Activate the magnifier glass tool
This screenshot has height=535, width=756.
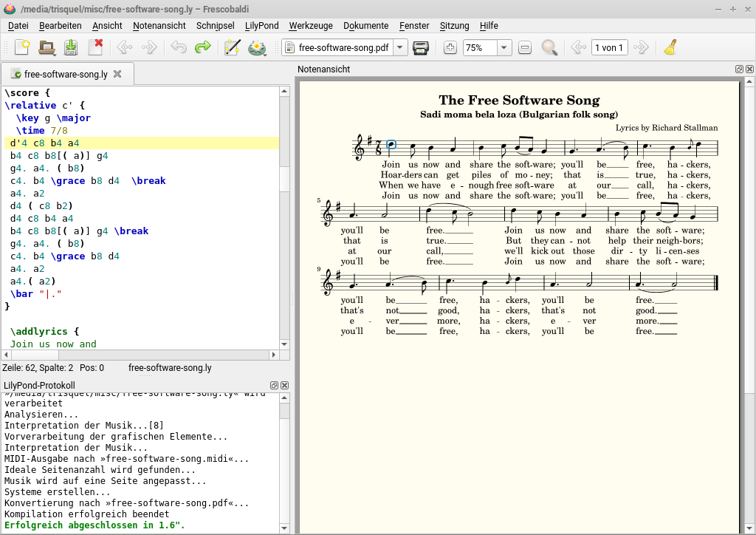[x=549, y=47]
